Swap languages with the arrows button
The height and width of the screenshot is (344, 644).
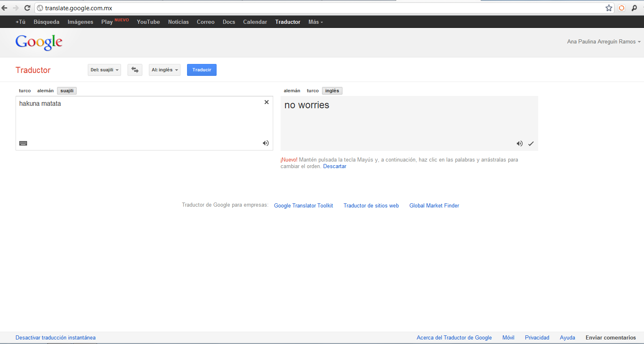pyautogui.click(x=135, y=70)
